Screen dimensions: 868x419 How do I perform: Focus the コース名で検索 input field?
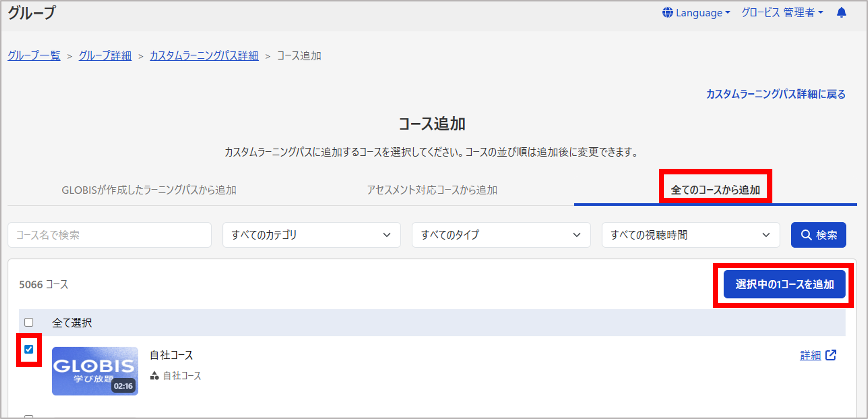click(109, 235)
